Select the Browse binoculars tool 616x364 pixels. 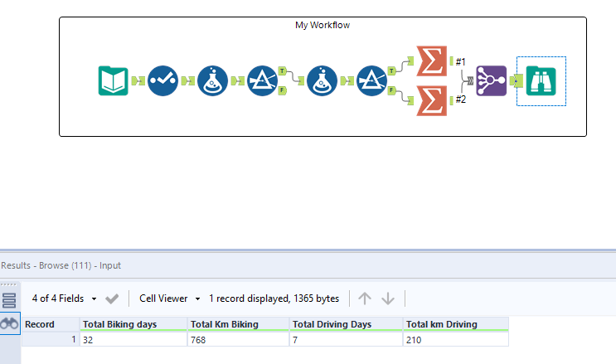[541, 80]
